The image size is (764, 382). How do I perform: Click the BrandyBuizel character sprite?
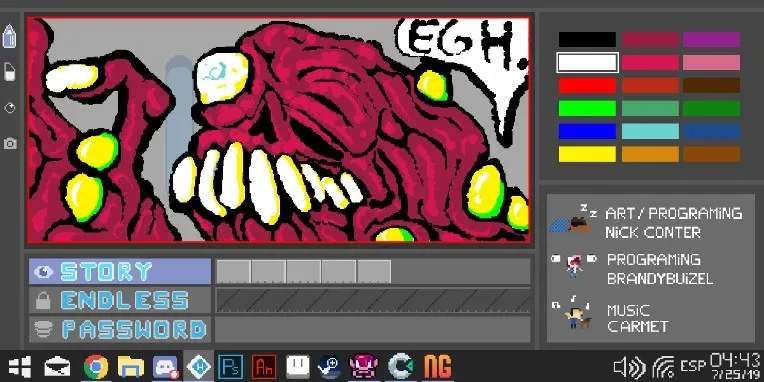point(574,267)
